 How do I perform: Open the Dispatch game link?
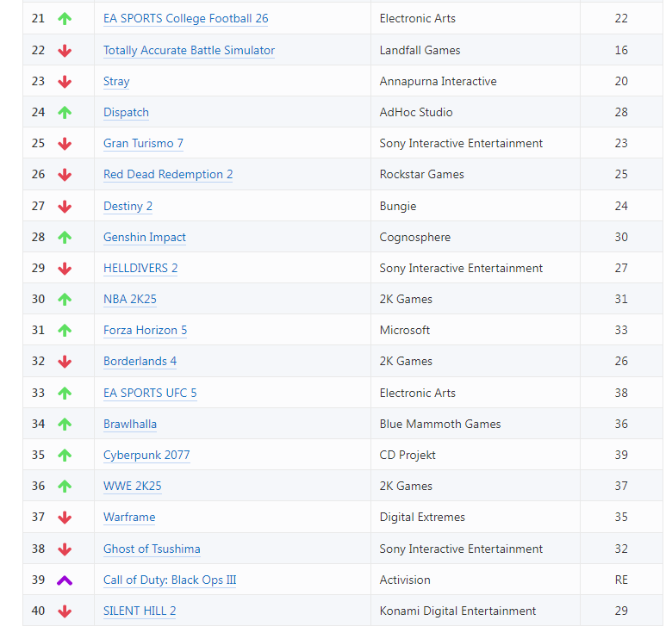[126, 112]
